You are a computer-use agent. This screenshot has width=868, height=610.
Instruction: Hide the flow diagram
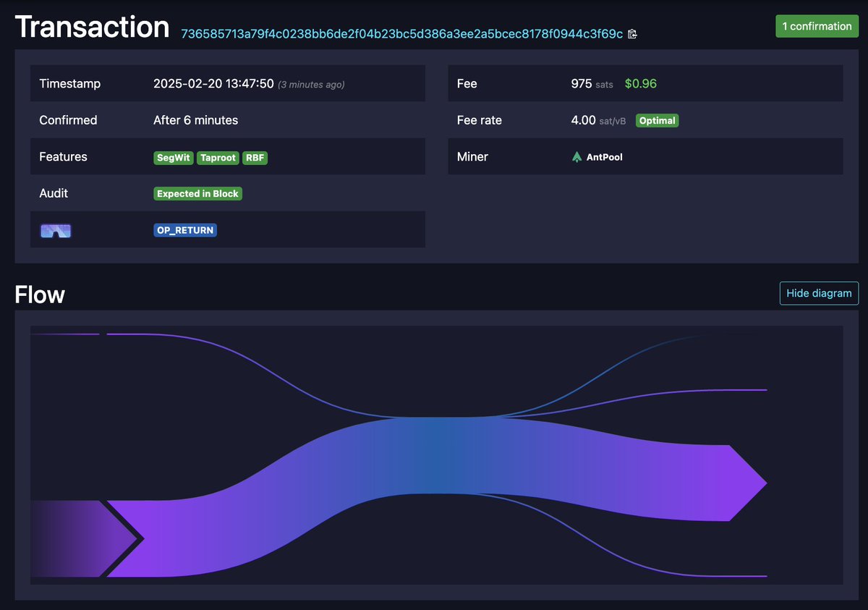point(819,293)
